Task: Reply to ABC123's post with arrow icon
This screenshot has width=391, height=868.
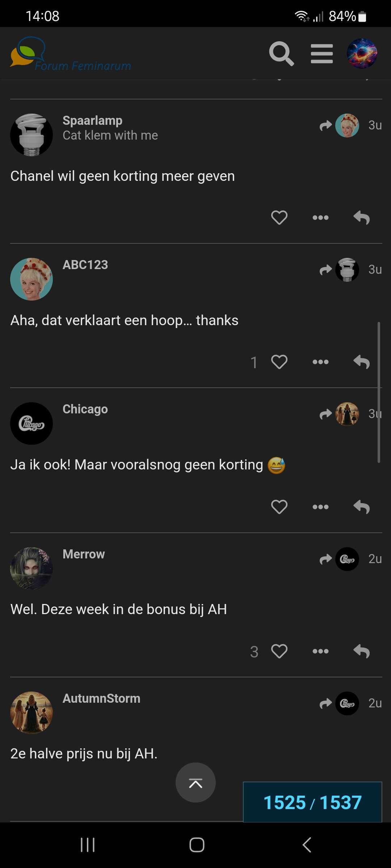Action: pos(361,362)
